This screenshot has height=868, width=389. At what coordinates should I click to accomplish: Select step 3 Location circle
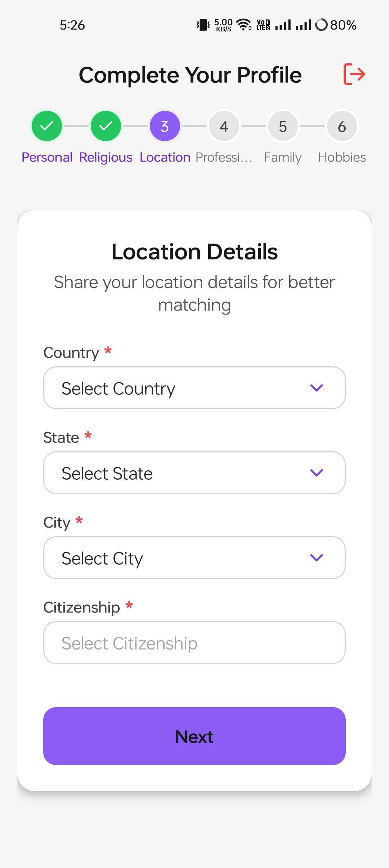[x=165, y=126]
